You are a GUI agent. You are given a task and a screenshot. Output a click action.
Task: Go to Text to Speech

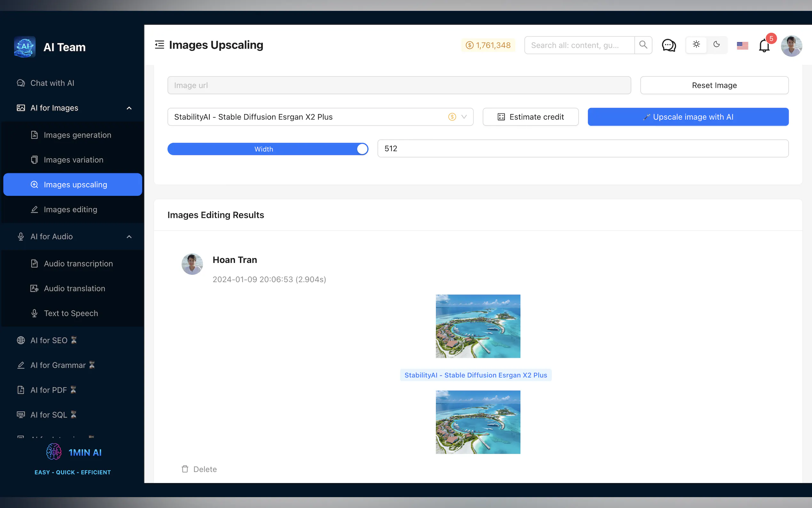tap(71, 313)
